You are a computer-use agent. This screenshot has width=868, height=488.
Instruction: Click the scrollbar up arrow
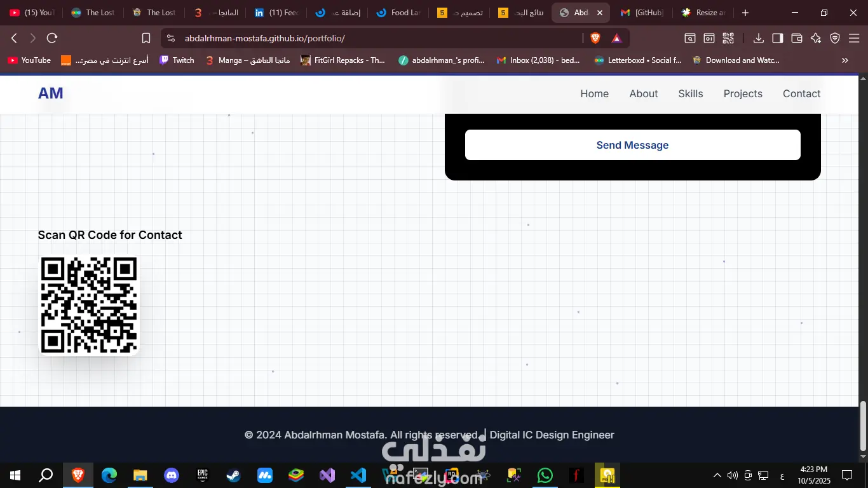[x=863, y=79]
